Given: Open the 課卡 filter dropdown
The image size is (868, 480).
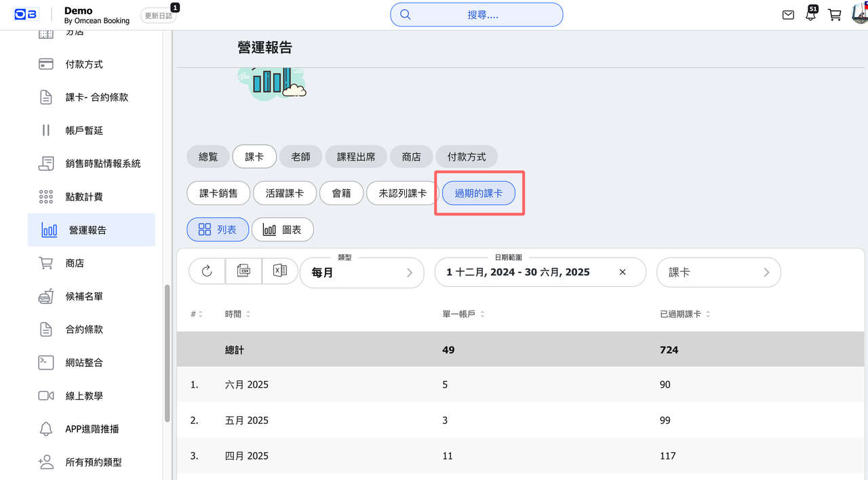Looking at the screenshot, I should (x=719, y=273).
